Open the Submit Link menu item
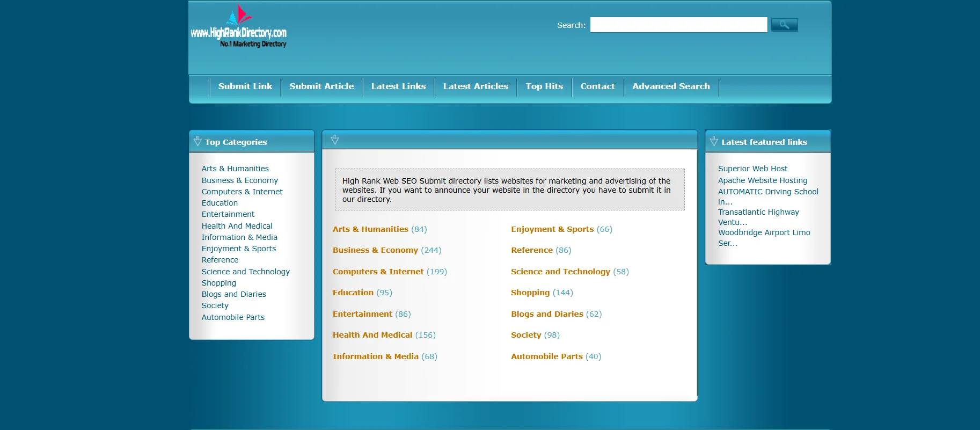 (x=245, y=86)
